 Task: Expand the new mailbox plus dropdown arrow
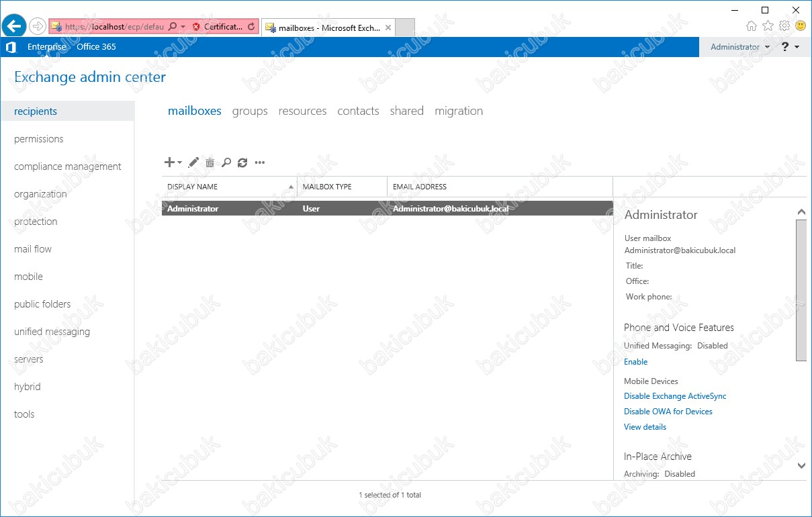point(179,162)
